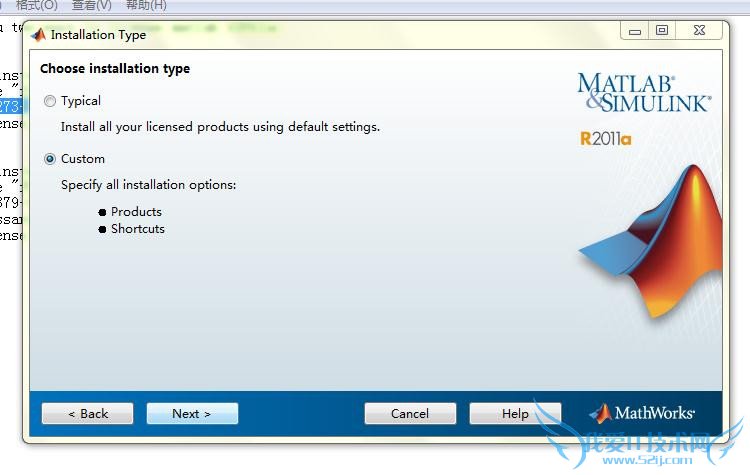Maximize the Installation Type window

[x=662, y=31]
